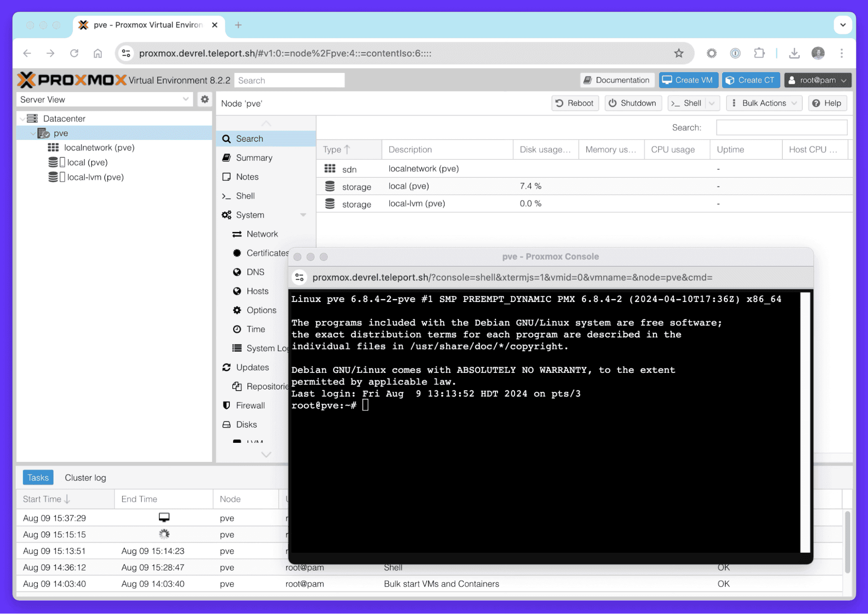Open site info icon in address bar
868x614 pixels.
pyautogui.click(x=126, y=53)
